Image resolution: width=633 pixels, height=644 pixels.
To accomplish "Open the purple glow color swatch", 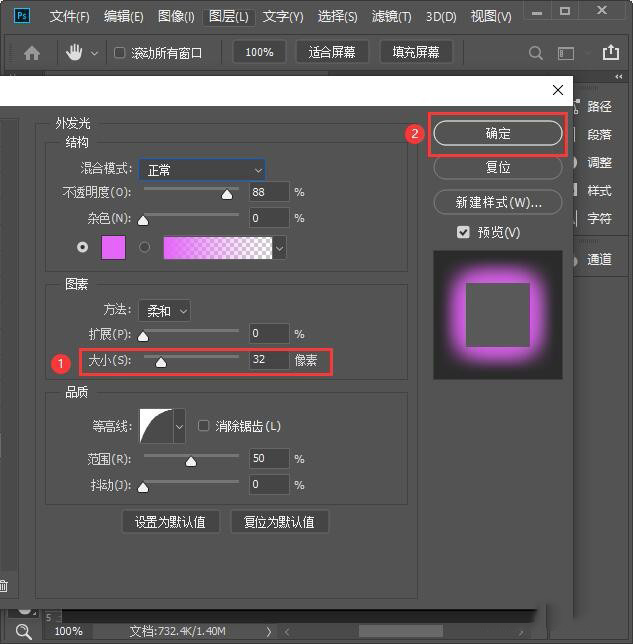I will [113, 247].
